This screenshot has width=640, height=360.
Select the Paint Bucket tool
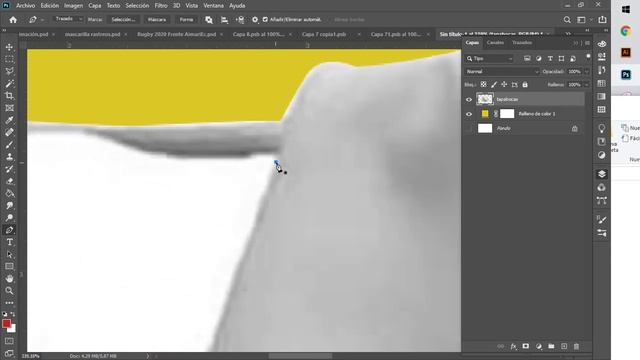[9, 193]
